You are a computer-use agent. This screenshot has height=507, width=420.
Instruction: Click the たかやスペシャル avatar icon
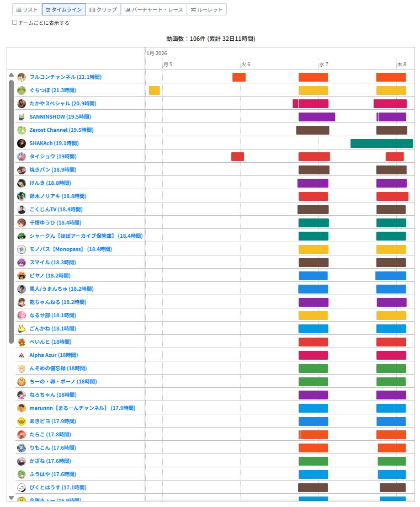click(22, 104)
